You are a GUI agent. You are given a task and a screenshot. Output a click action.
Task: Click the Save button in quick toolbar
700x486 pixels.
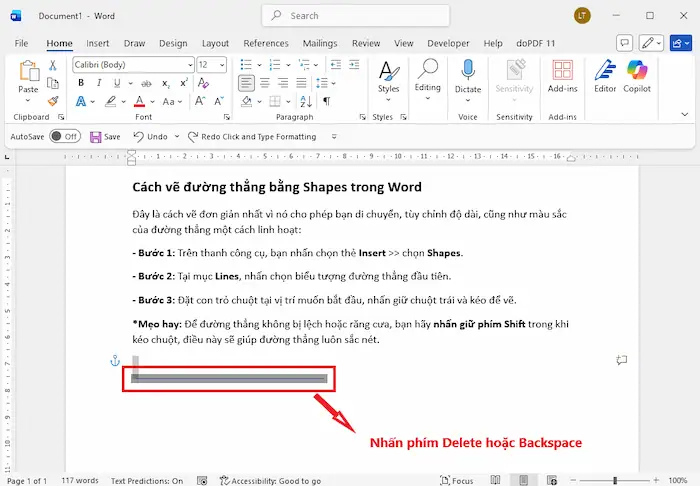104,136
